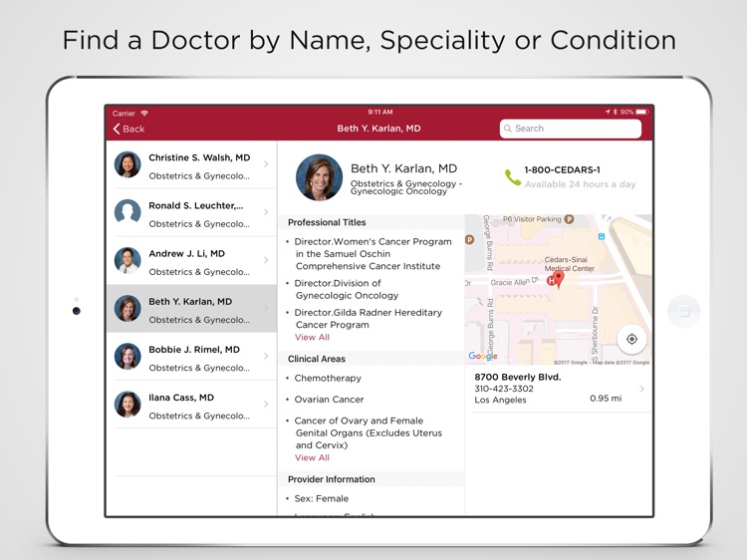The height and width of the screenshot is (560, 747).
Task: Click the Google logo on map
Action: pyautogui.click(x=483, y=356)
